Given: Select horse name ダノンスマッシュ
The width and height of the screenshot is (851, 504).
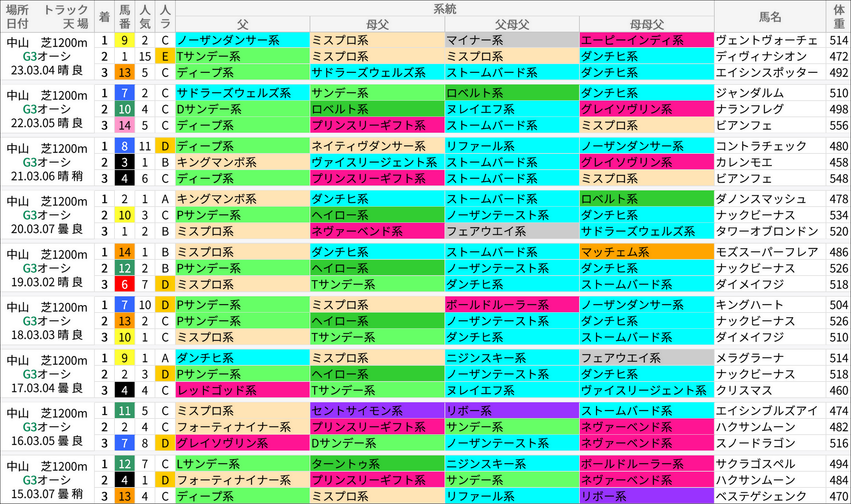Looking at the screenshot, I should (761, 199).
